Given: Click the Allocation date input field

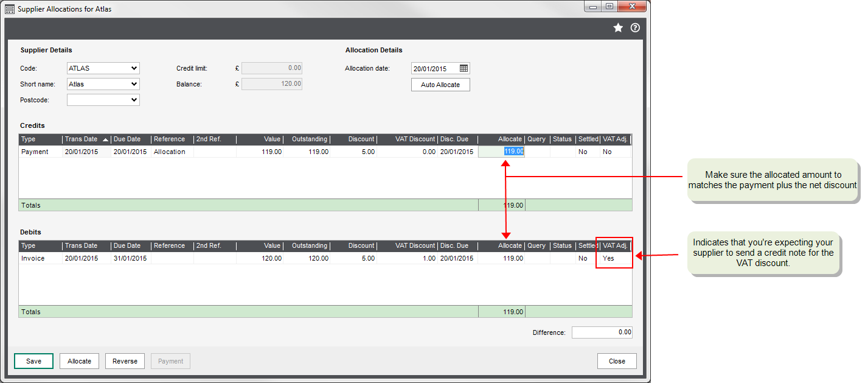Looking at the screenshot, I should 434,69.
